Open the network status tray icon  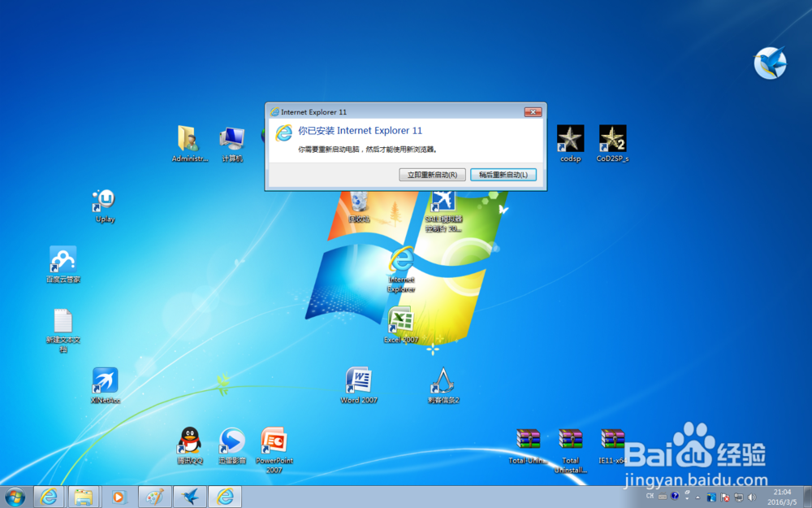tap(738, 497)
